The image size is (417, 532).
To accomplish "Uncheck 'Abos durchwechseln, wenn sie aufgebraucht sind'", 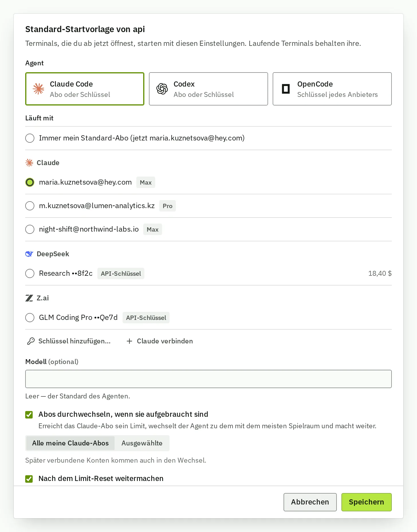I will click(x=29, y=414).
